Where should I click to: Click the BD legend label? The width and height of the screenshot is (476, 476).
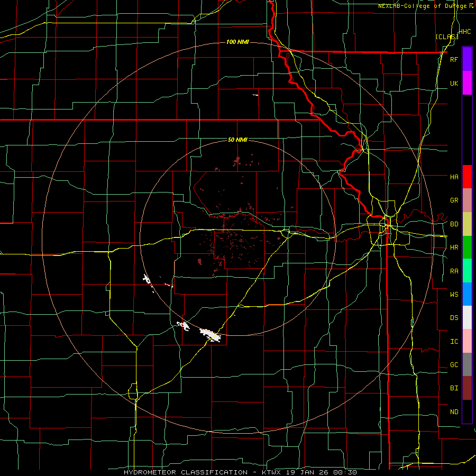tap(454, 224)
